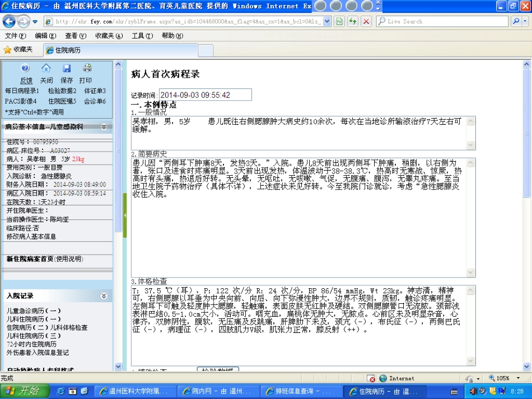
Task: Open recent pages dropdown arrow
Action: (x=35, y=22)
